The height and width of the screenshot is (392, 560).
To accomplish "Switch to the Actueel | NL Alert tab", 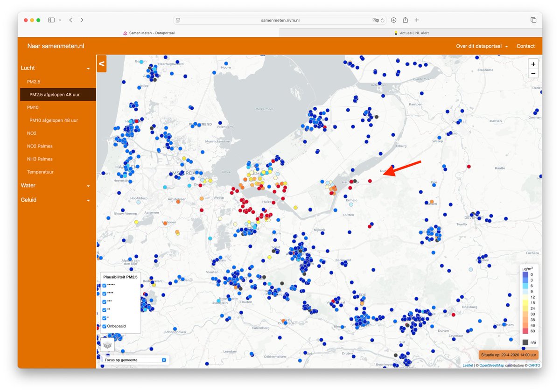I will coord(411,33).
